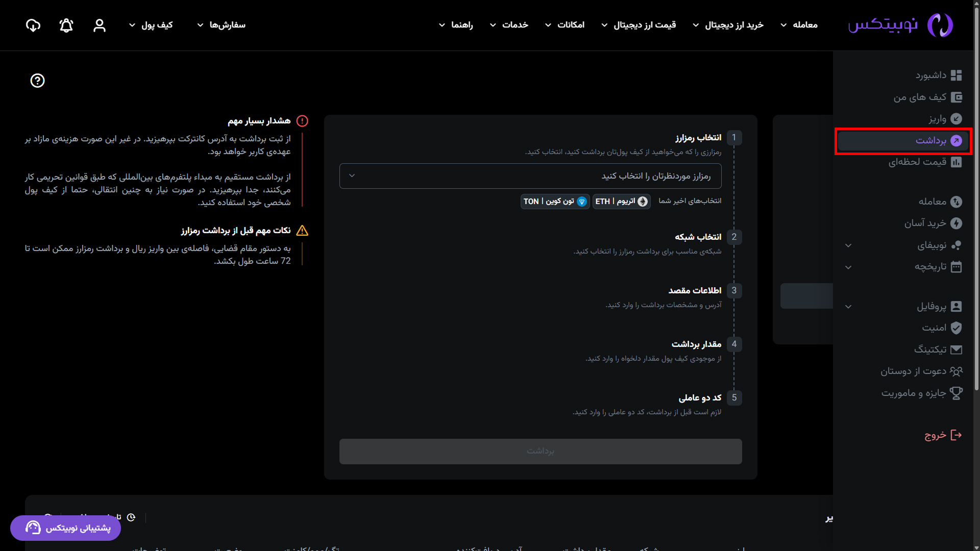980x551 pixels.
Task: Open user account profile icon
Action: (100, 25)
